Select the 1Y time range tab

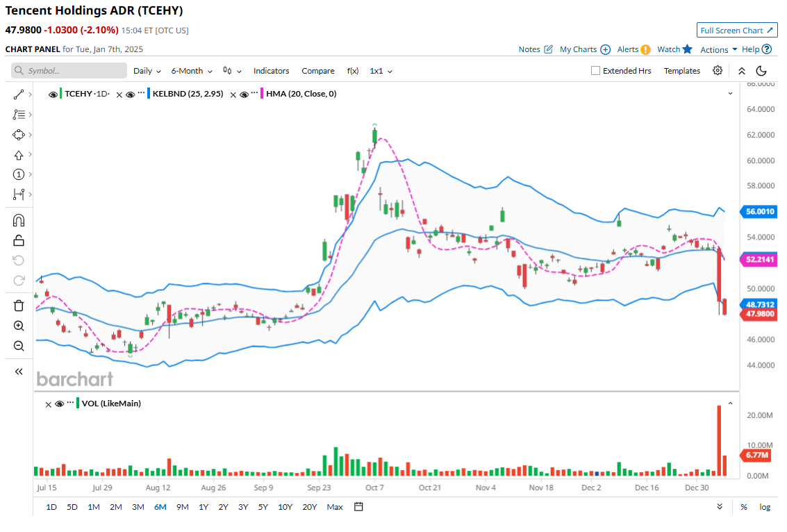(203, 507)
